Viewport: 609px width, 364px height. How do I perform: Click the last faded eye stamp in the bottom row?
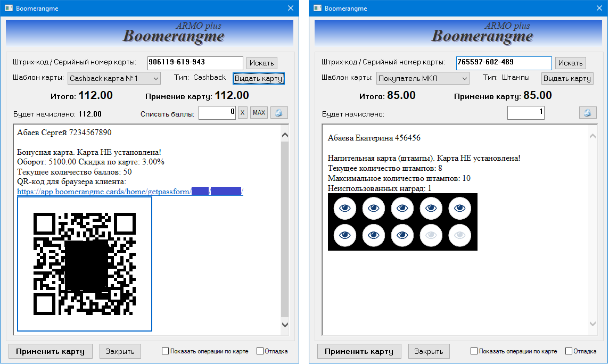click(x=459, y=235)
